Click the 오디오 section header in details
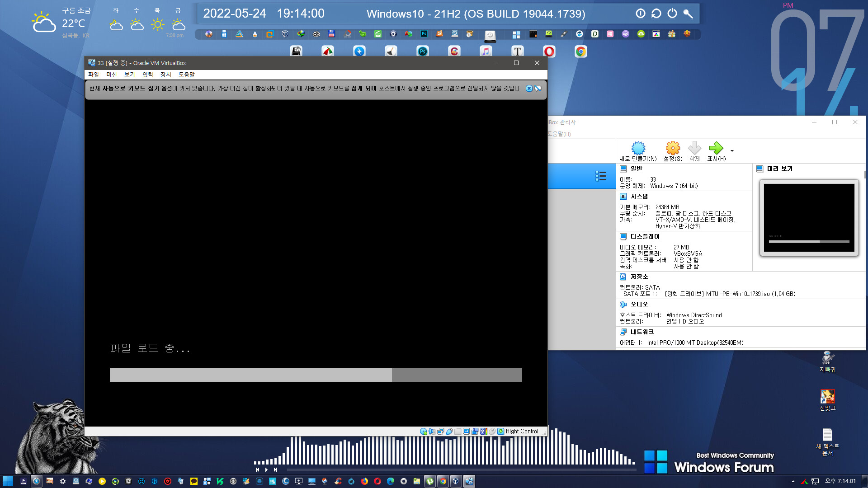 pyautogui.click(x=639, y=304)
